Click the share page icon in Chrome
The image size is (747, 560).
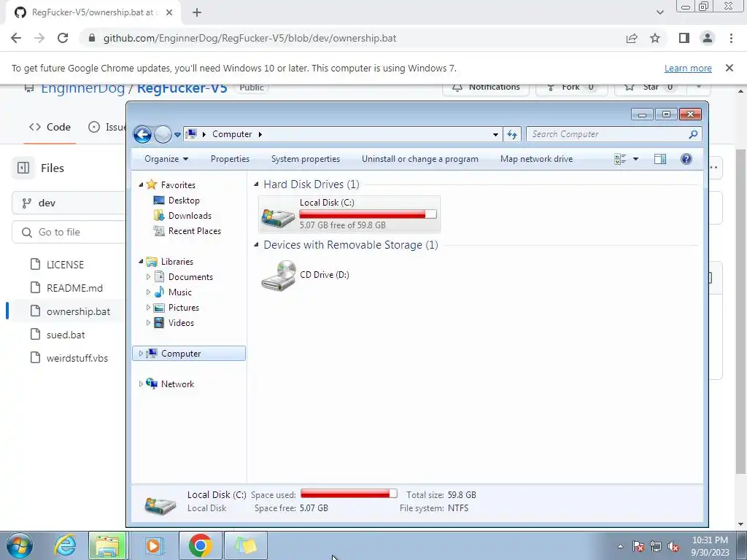pos(632,38)
